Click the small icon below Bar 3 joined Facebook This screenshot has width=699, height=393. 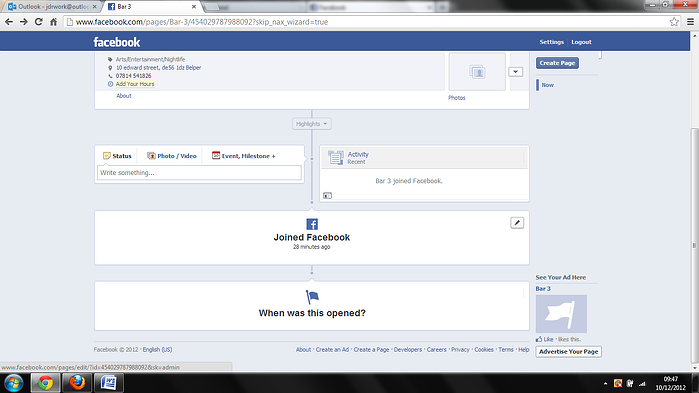[328, 196]
